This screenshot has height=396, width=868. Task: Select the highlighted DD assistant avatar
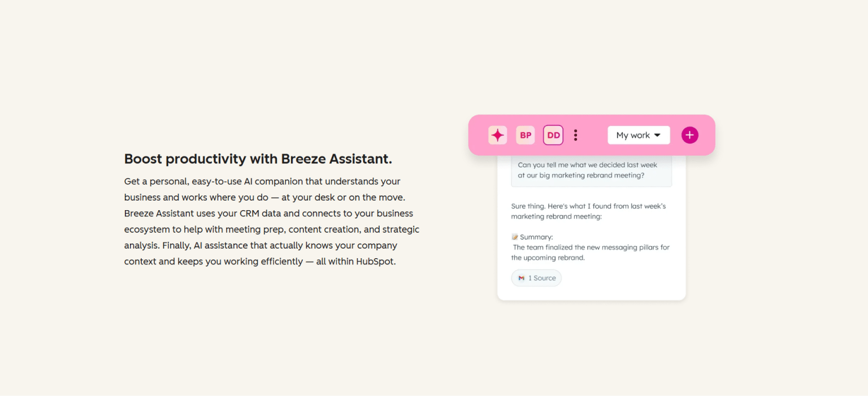click(553, 135)
